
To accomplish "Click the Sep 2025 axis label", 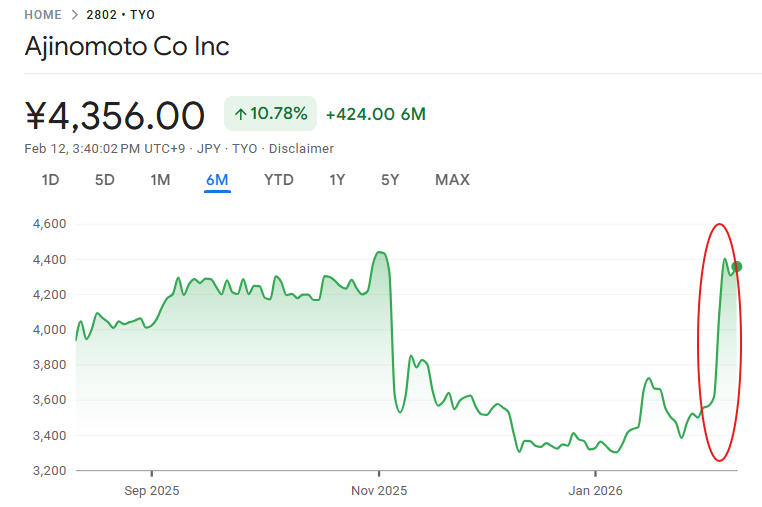I will coord(152,491).
